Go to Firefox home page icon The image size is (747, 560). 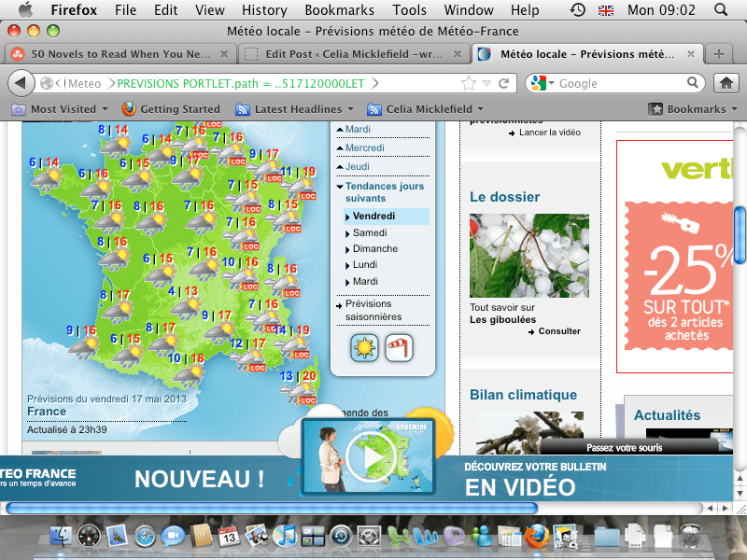tap(726, 83)
